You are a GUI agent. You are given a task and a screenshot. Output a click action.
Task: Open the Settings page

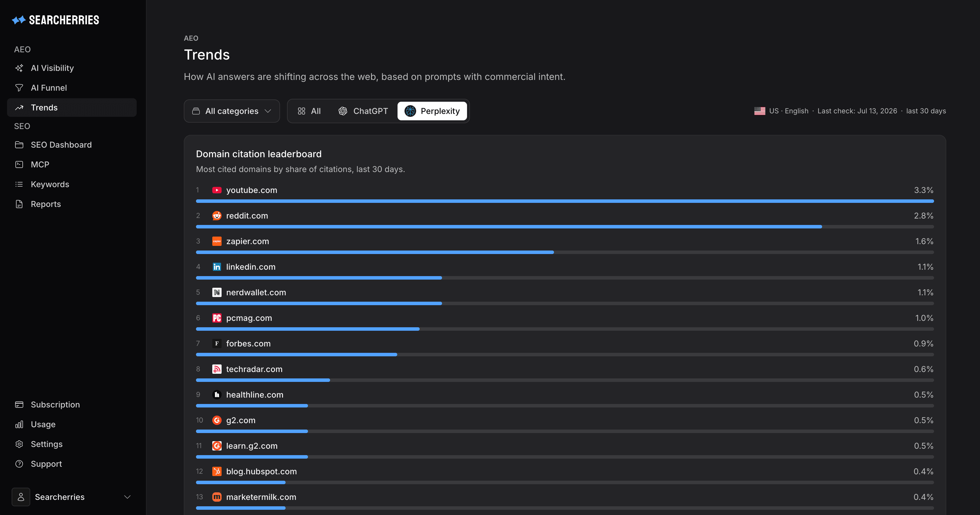72,444
